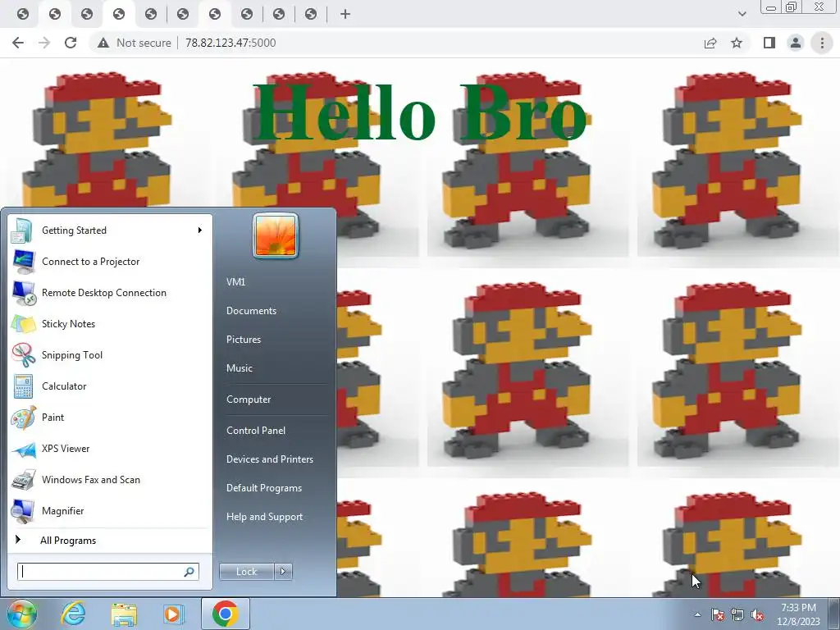Open tab search dropdown chevron
Screen dimensions: 840x630
[x=742, y=14]
